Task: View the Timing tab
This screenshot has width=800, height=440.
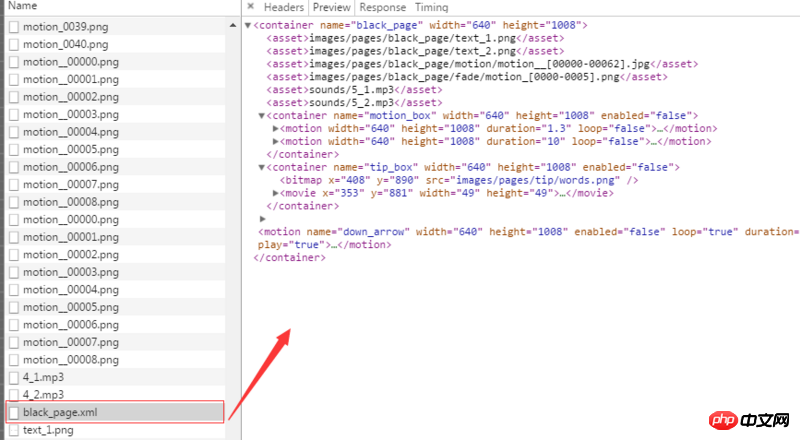Action: click(x=431, y=7)
